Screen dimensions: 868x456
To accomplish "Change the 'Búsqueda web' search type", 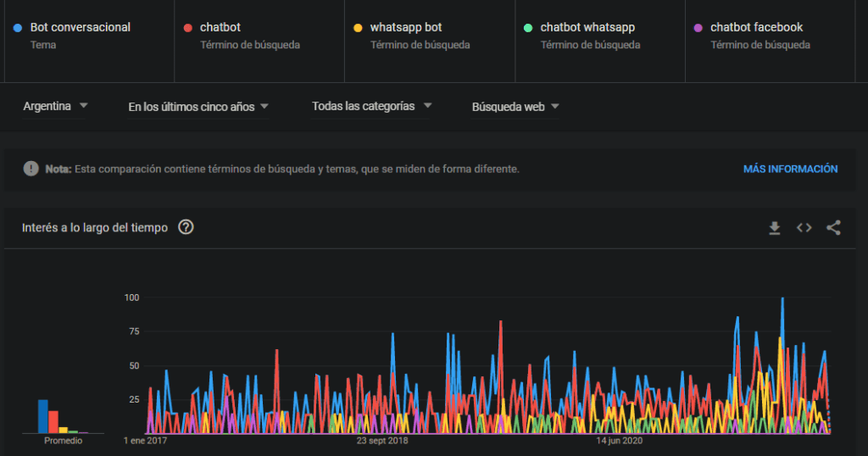I will (515, 107).
